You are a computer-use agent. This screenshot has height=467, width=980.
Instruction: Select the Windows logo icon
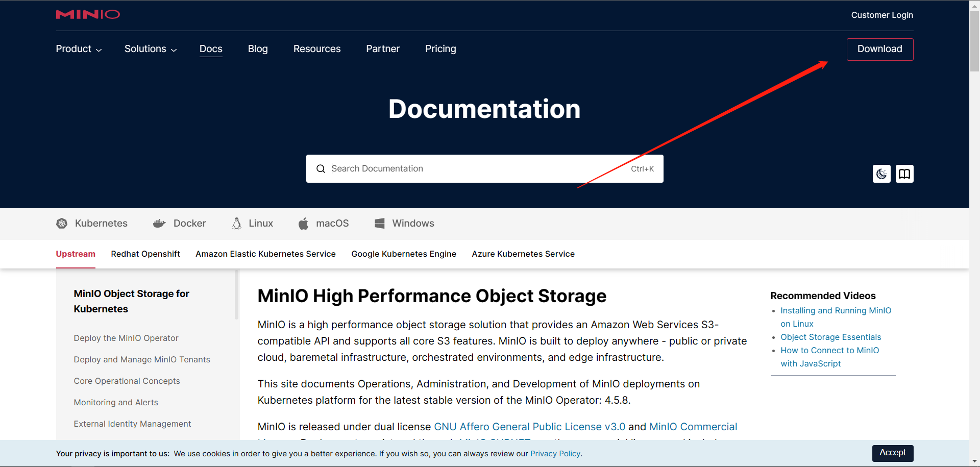[380, 224]
